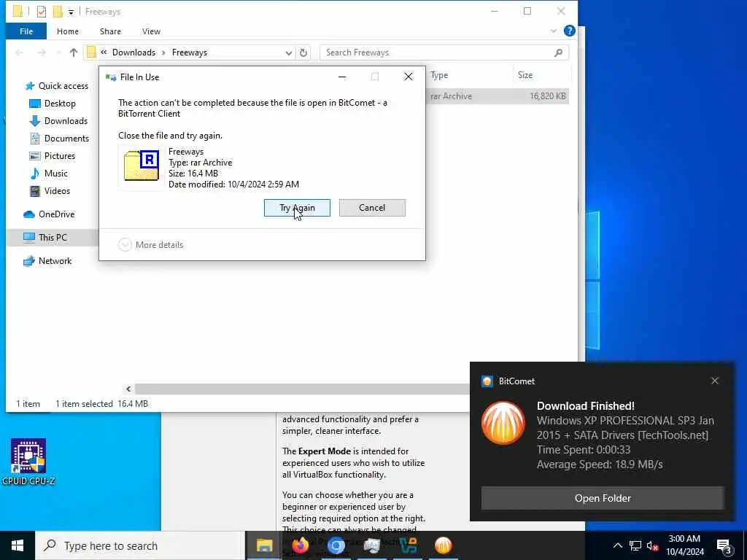Open Explorer help question mark icon
Screen dimensions: 747x560
(569, 31)
